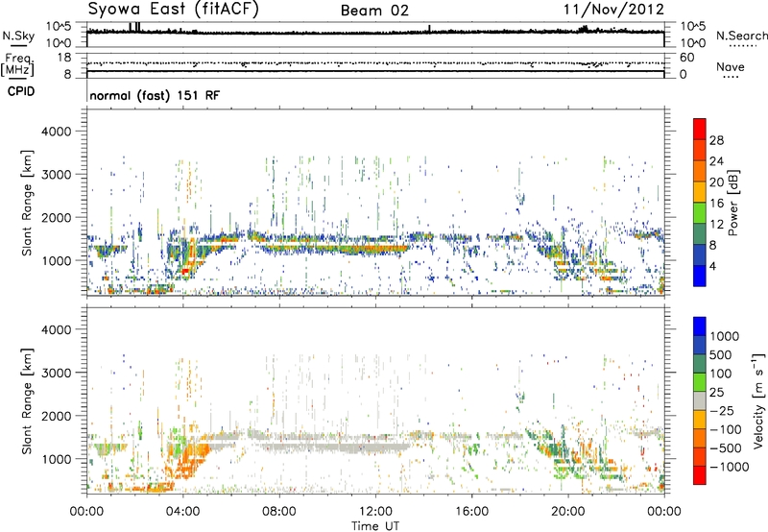
Task: Pick power color bar segment between 4 and 8
Action: [x=700, y=255]
